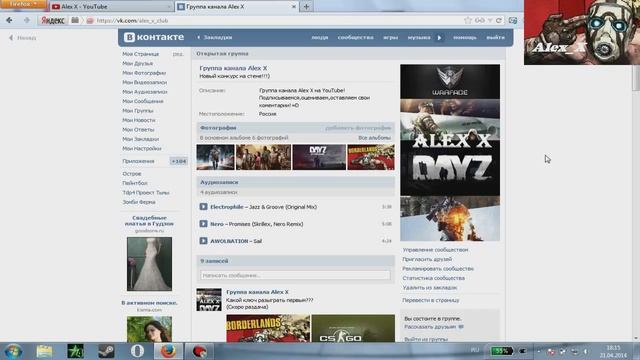Viewport: 640px width, 360px height.
Task: Open Мои Группы in the sidebar
Action: (x=138, y=111)
